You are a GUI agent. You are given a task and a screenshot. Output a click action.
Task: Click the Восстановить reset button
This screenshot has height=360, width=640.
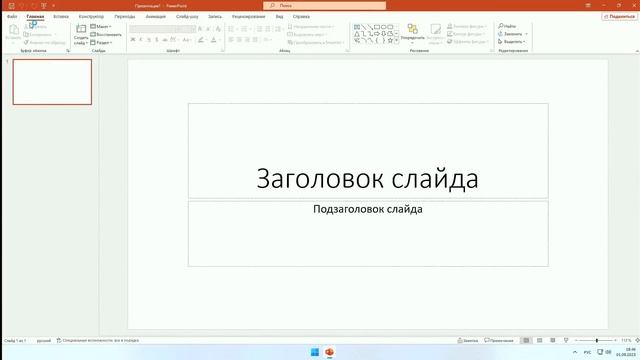tap(106, 35)
